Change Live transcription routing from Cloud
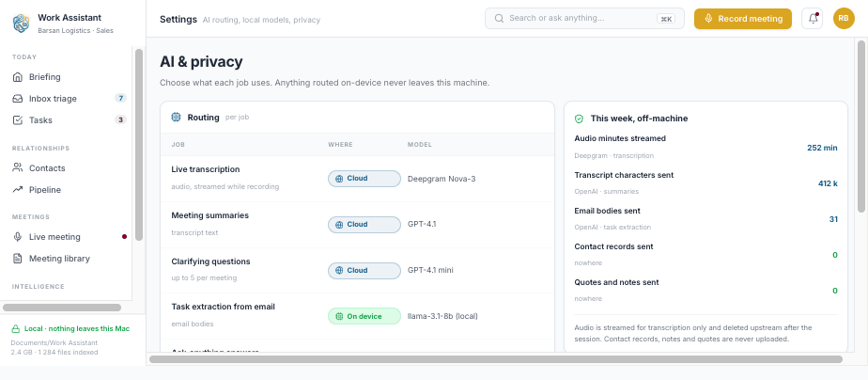This screenshot has width=868, height=380. click(x=364, y=179)
